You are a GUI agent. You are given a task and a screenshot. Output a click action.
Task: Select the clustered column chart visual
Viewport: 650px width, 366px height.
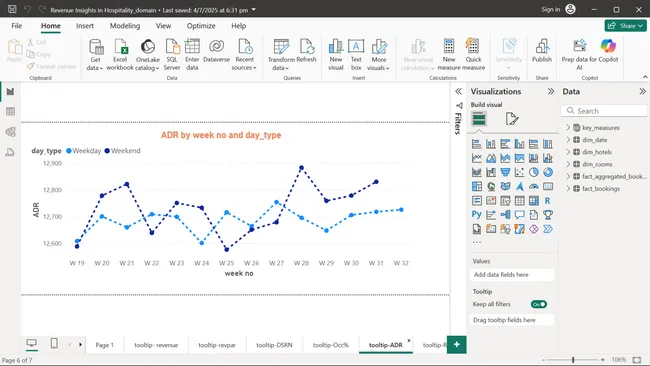coord(519,144)
